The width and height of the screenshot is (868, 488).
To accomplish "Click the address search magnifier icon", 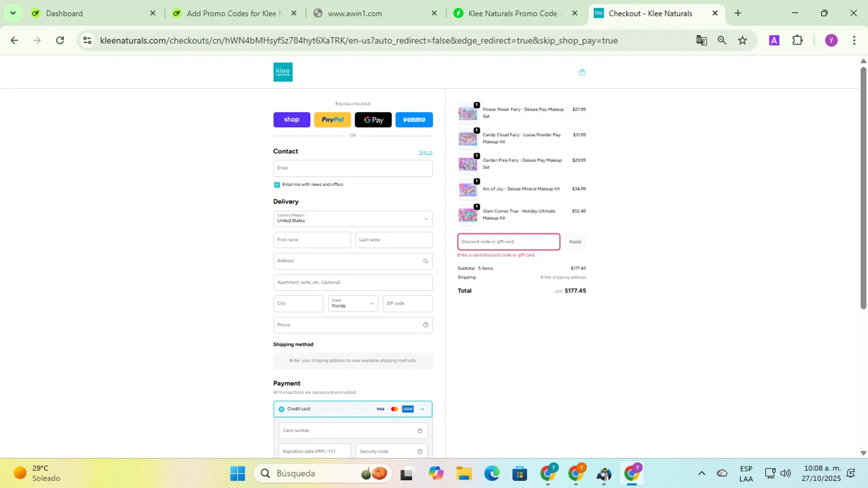I will pyautogui.click(x=425, y=261).
